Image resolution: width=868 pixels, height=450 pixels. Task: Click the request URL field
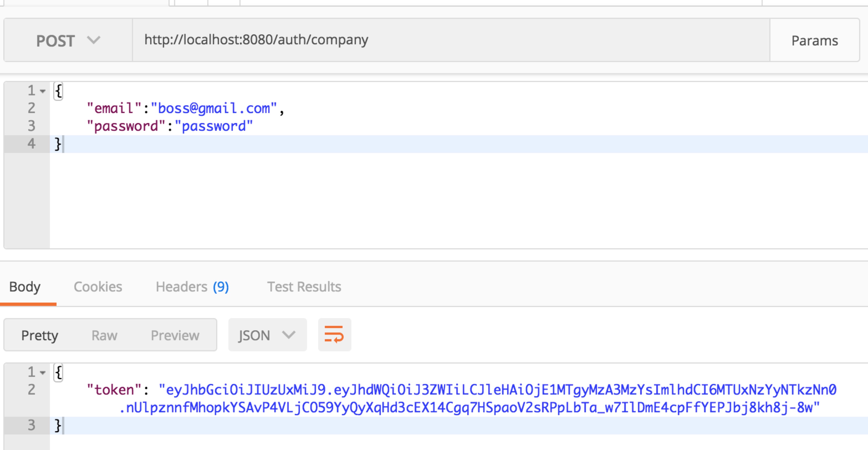451,40
